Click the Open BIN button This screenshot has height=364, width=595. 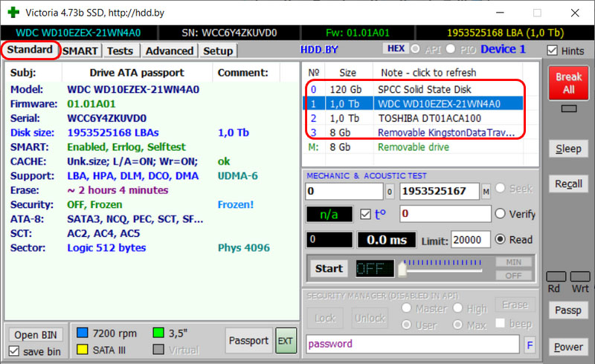(x=36, y=335)
